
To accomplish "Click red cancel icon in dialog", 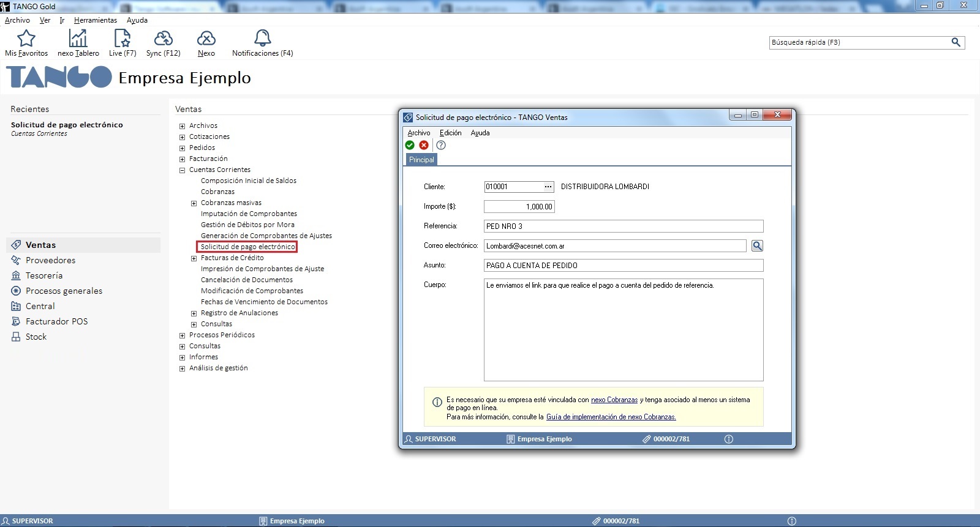I will point(424,145).
